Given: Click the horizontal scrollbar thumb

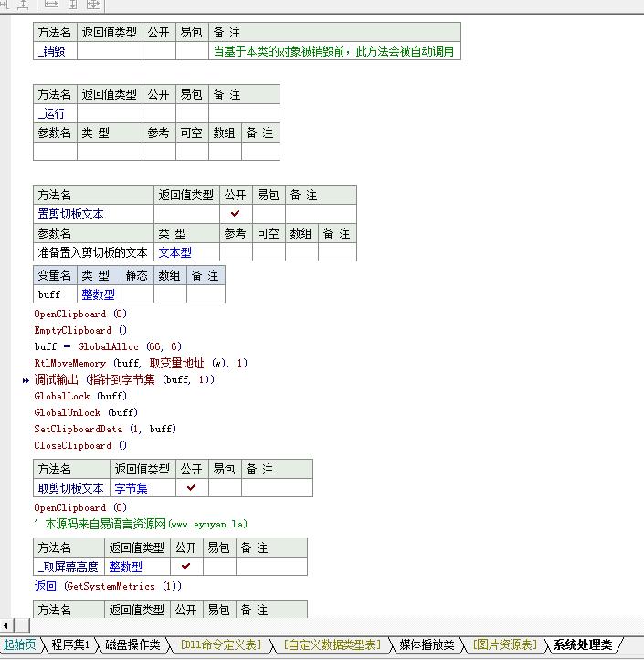Looking at the screenshot, I should [21, 625].
